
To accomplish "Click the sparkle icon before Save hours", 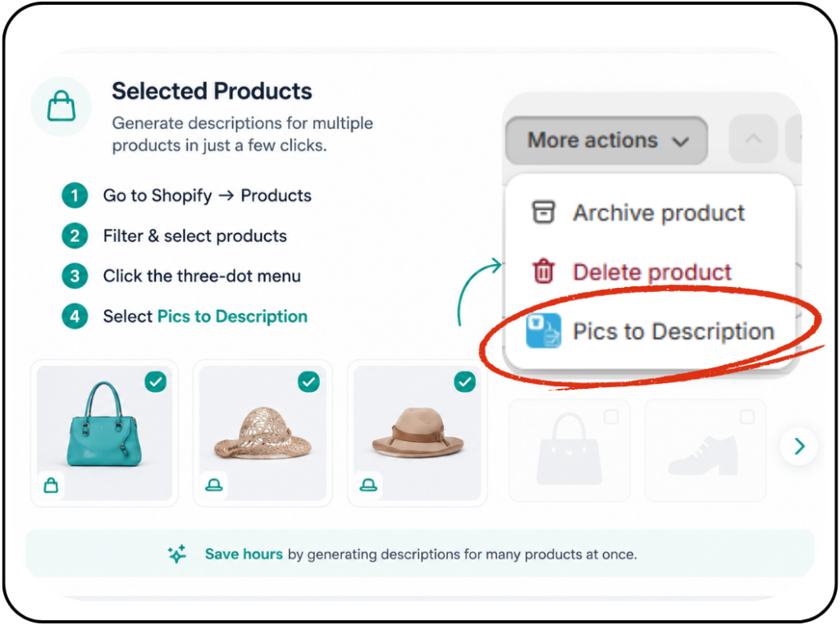I will (177, 554).
